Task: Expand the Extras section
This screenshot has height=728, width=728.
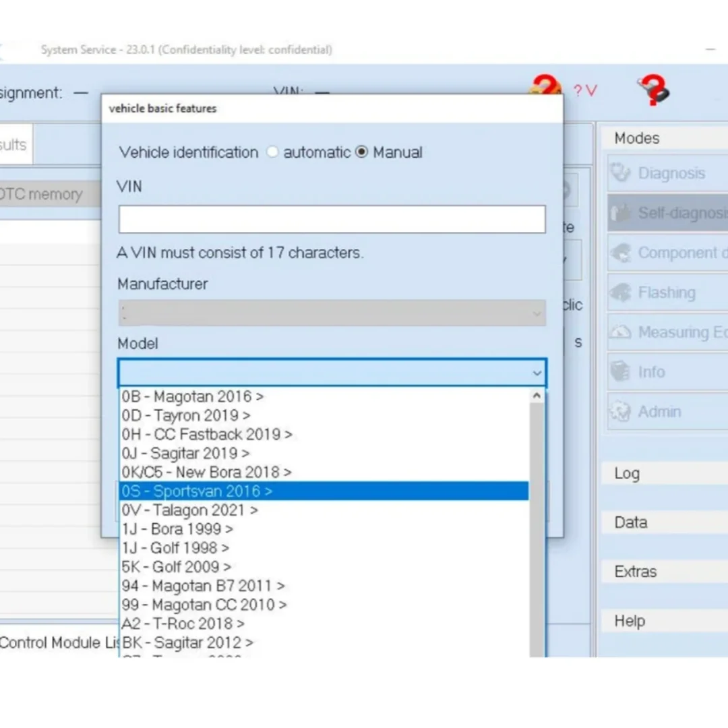Action: click(665, 572)
